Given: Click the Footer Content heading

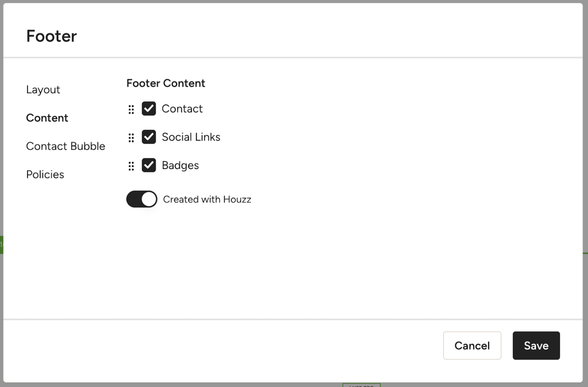Looking at the screenshot, I should [x=166, y=83].
